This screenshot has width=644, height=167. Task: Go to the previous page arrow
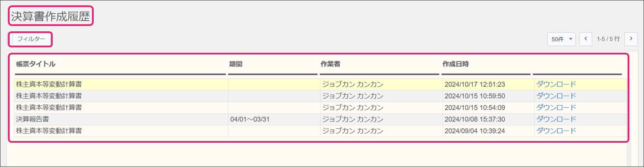click(x=586, y=39)
